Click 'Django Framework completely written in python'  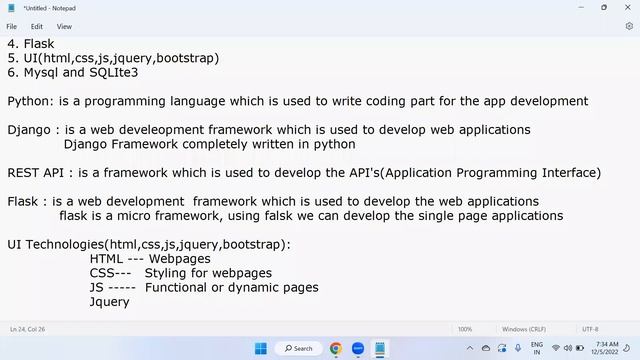click(209, 144)
